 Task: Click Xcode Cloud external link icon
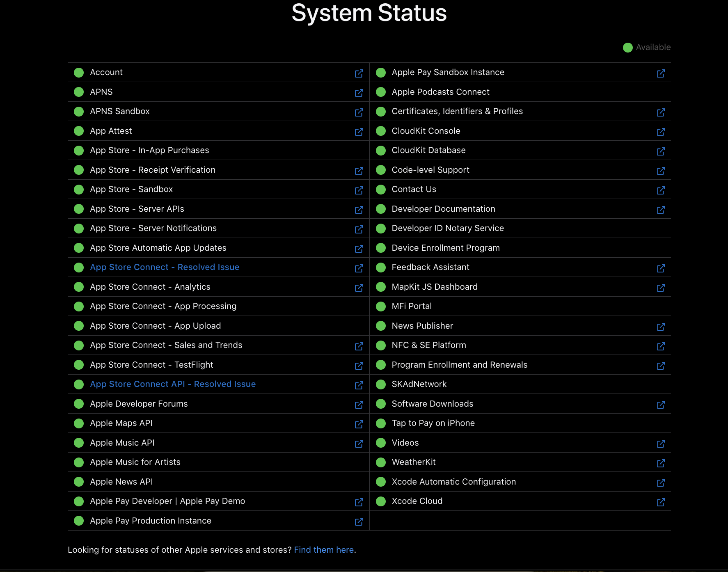click(x=661, y=502)
